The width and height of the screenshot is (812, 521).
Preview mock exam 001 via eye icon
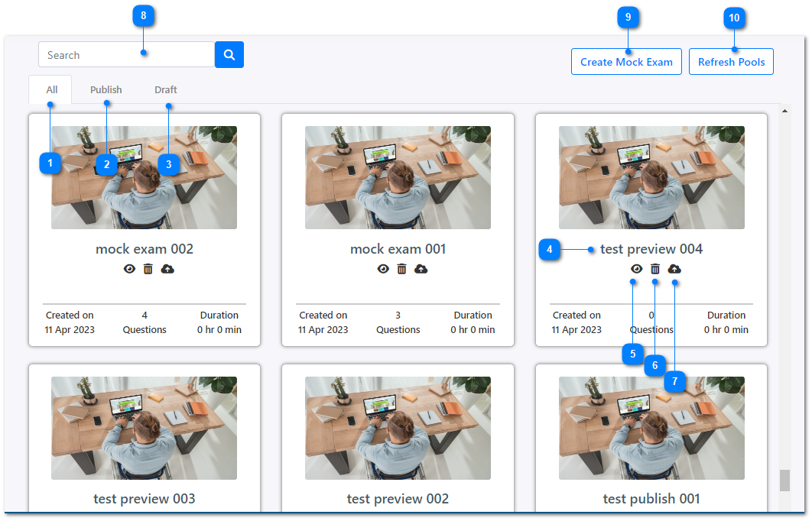coord(383,269)
